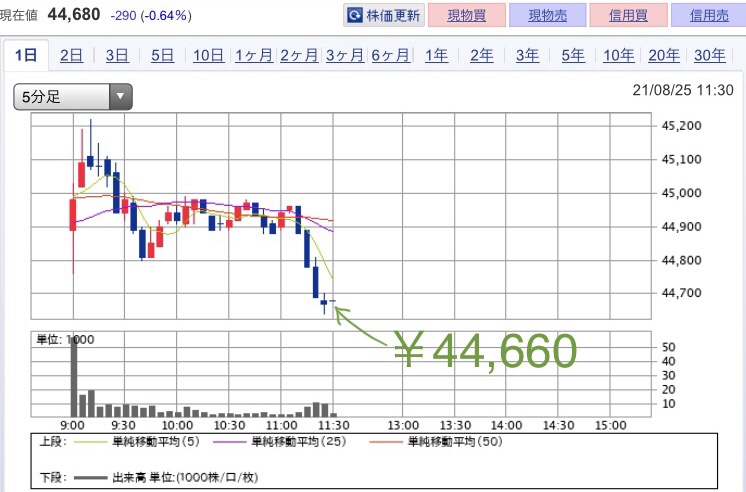Switch to the 5日 chart range
The image size is (746, 492).
[163, 56]
